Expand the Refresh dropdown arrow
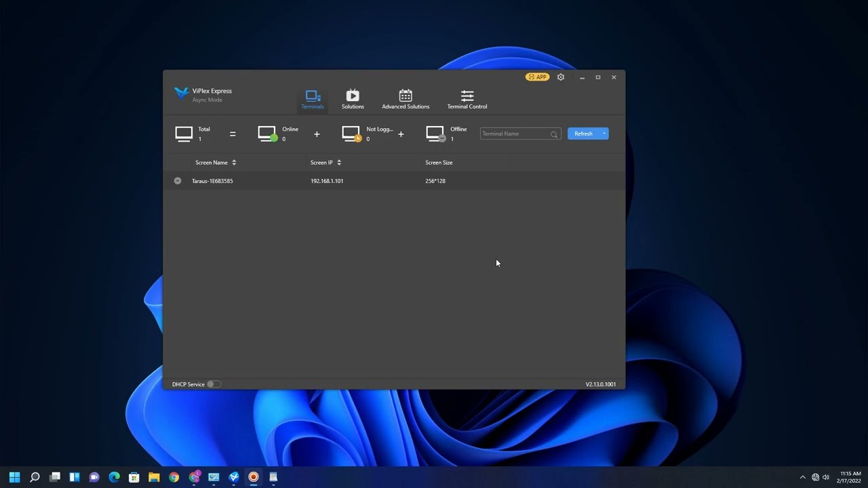The height and width of the screenshot is (488, 868). [604, 134]
